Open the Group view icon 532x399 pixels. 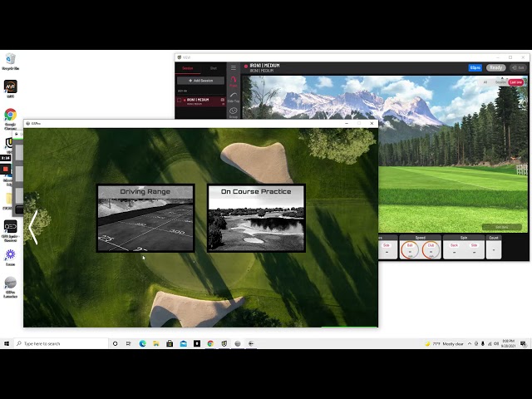234,113
